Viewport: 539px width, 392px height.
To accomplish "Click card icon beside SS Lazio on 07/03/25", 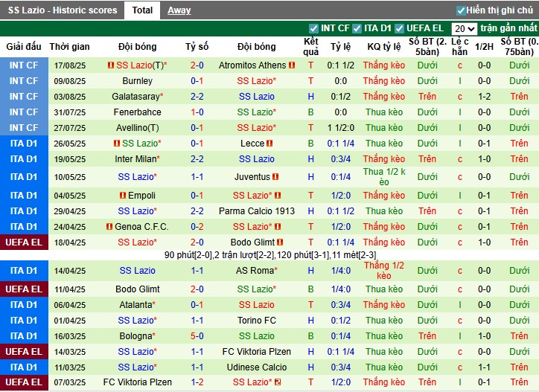I will 278,382.
